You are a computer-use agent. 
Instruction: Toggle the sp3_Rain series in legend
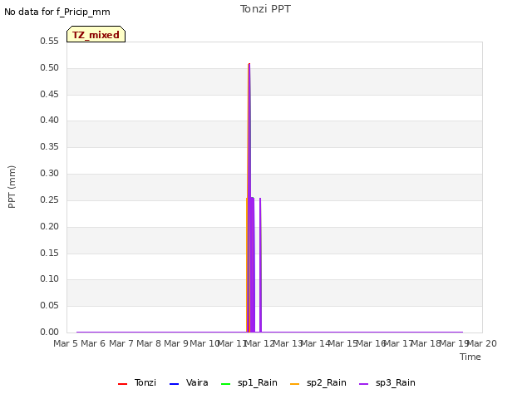(x=387, y=382)
